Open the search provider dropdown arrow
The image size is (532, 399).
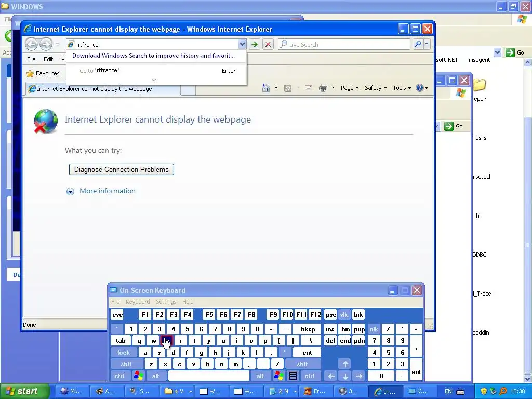coord(427,45)
